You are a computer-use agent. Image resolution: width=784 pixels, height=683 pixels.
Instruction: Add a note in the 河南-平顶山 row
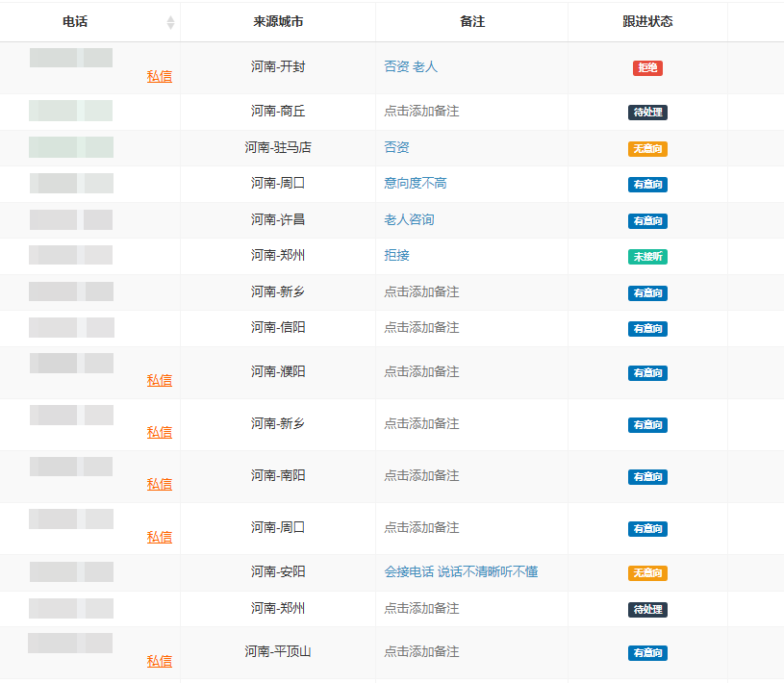[421, 651]
